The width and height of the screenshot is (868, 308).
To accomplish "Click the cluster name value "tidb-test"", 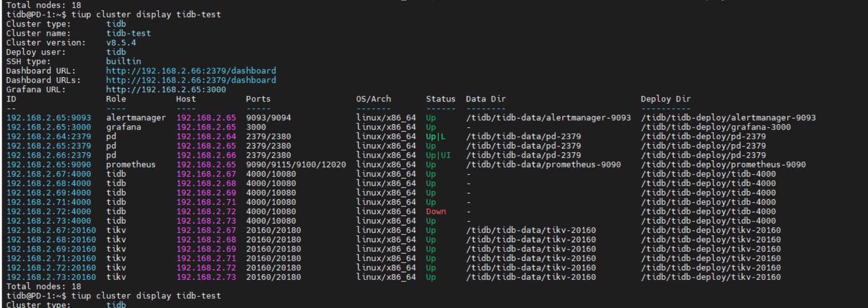I will [x=129, y=33].
